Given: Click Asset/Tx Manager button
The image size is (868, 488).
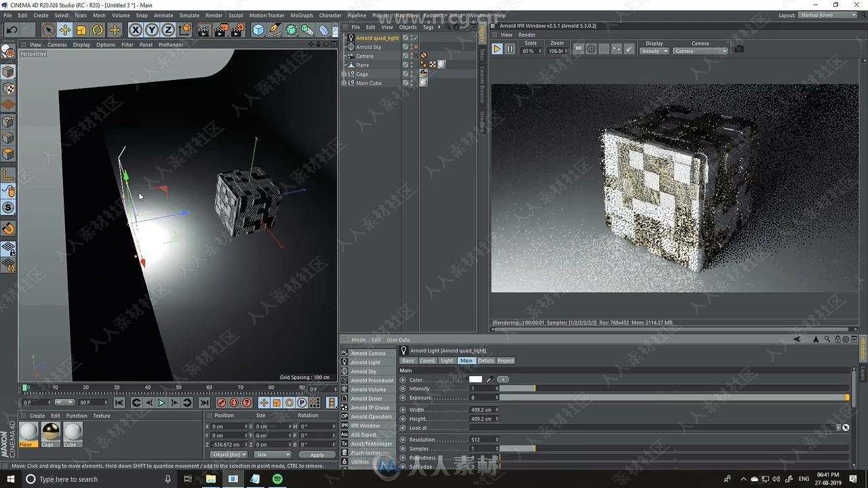Looking at the screenshot, I should pos(367,444).
